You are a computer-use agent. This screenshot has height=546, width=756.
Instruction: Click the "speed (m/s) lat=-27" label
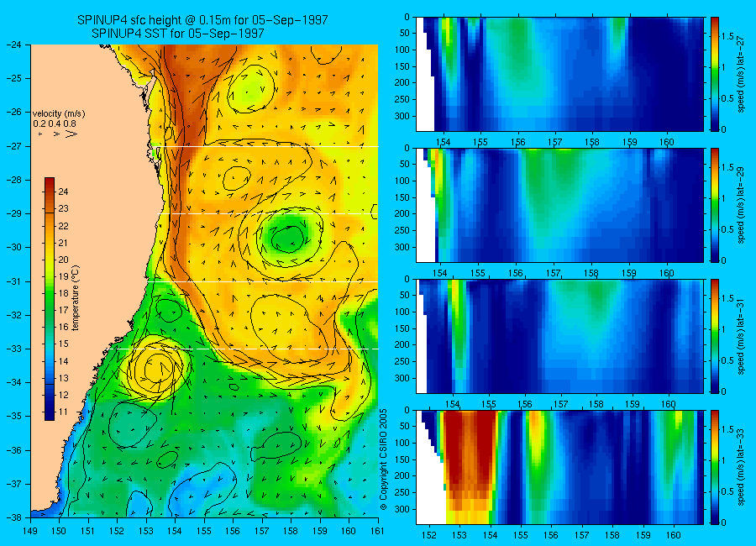pos(742,74)
